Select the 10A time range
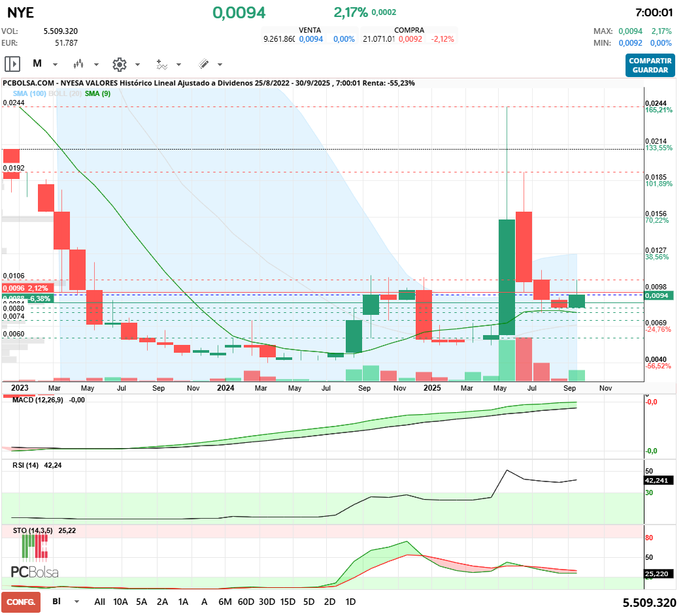685x616 pixels. pos(120,602)
